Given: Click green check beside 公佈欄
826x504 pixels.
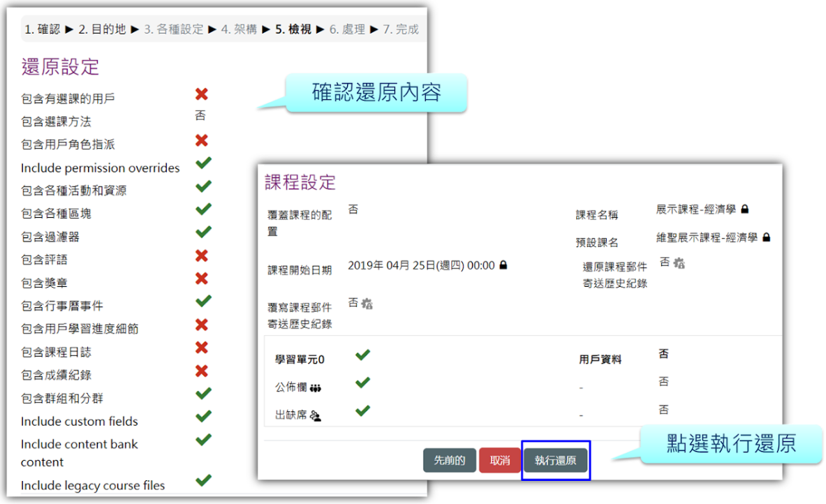Looking at the screenshot, I should (x=362, y=383).
